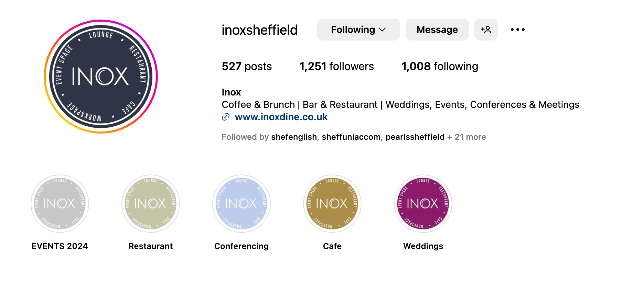View the INOX profile picture story
Image resolution: width=644 pixels, height=283 pixels.
point(101,76)
